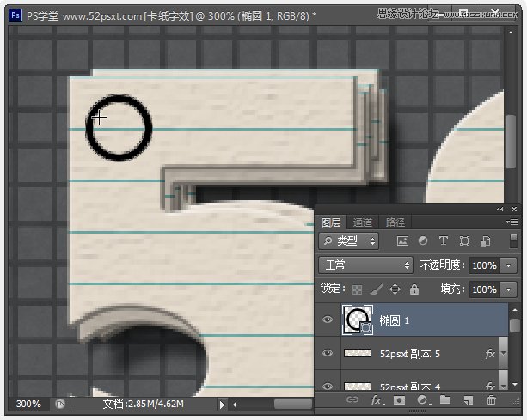Lock all padlock icon
527x420 pixels.
414,289
